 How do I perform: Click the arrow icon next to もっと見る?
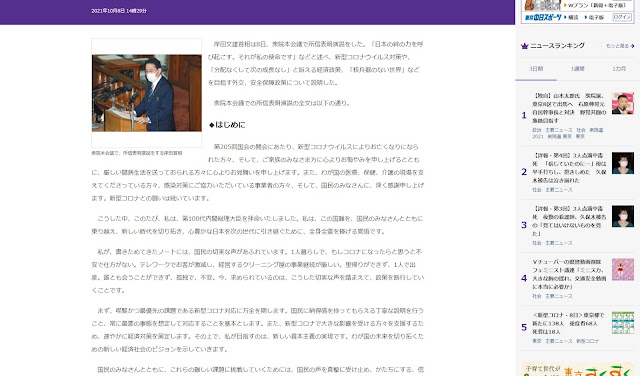point(632,46)
